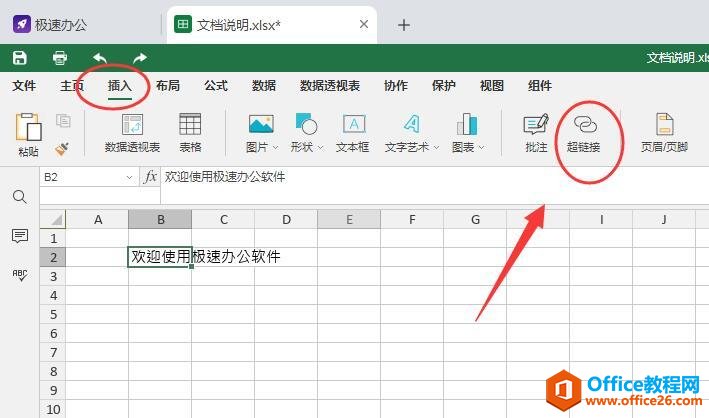The height and width of the screenshot is (418, 709).
Task: Select column I header
Action: pyautogui.click(x=601, y=219)
